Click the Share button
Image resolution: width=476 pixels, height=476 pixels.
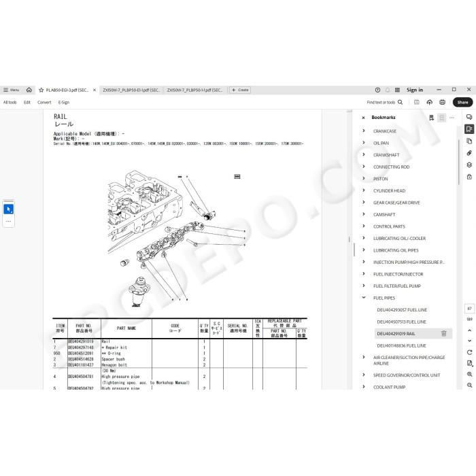coord(462,102)
